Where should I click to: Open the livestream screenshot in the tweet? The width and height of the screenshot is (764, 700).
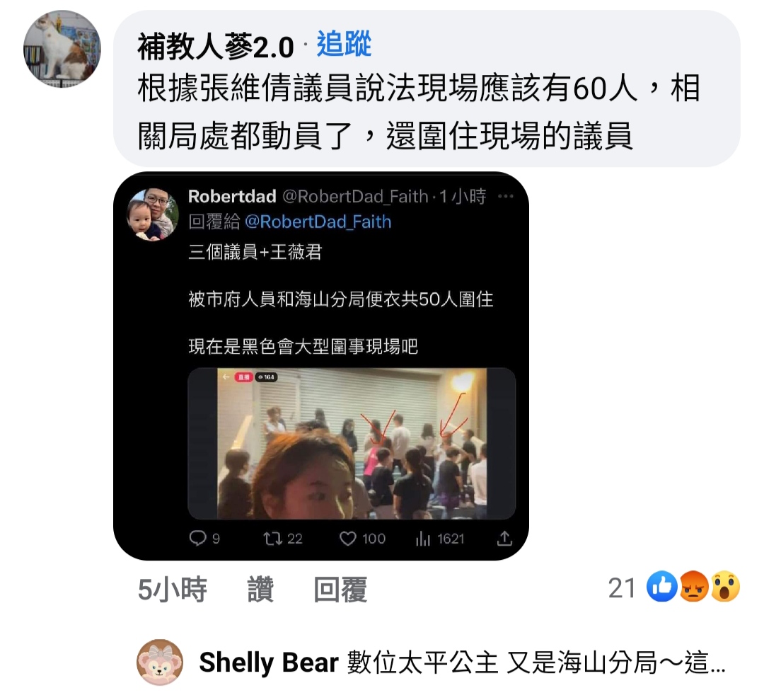pyautogui.click(x=352, y=443)
